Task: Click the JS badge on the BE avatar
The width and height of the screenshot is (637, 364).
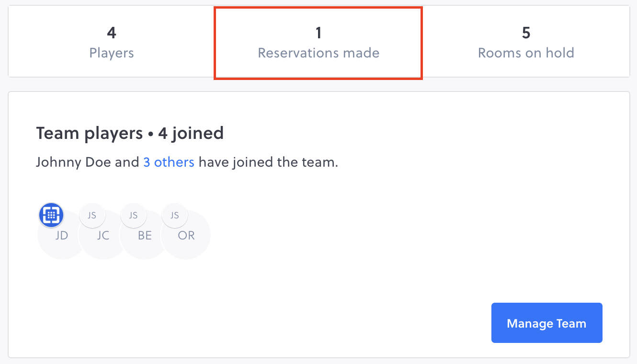Action: click(133, 215)
